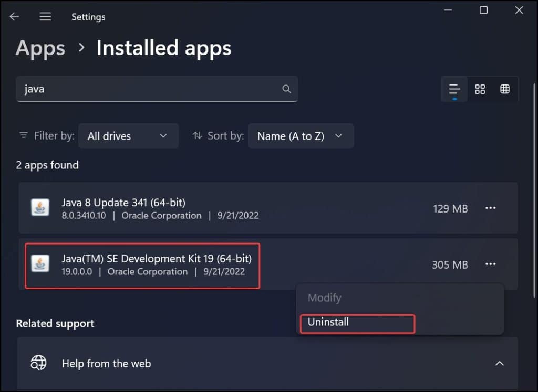Viewport: 538px width, 392px height.
Task: Open the Name (A to Z) sort dropdown
Action: click(x=301, y=136)
